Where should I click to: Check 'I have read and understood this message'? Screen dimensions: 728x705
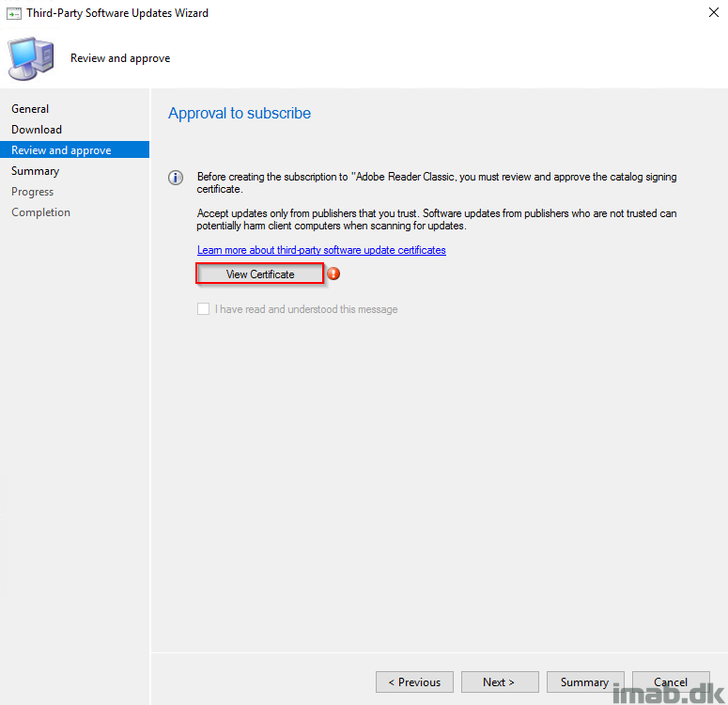[x=203, y=309]
